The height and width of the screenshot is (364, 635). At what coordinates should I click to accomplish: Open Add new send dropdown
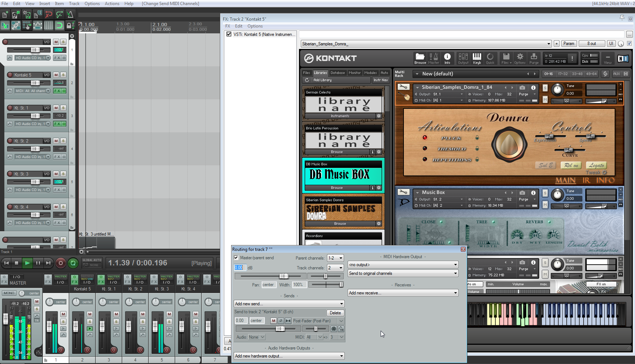click(289, 304)
